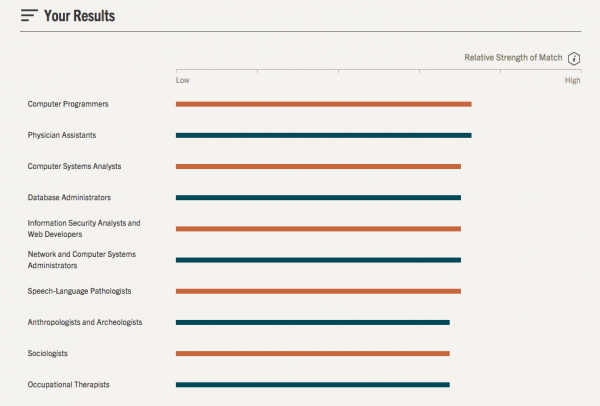Image resolution: width=600 pixels, height=406 pixels.
Task: Click the orange Information Security Analysts bar
Action: (318, 229)
